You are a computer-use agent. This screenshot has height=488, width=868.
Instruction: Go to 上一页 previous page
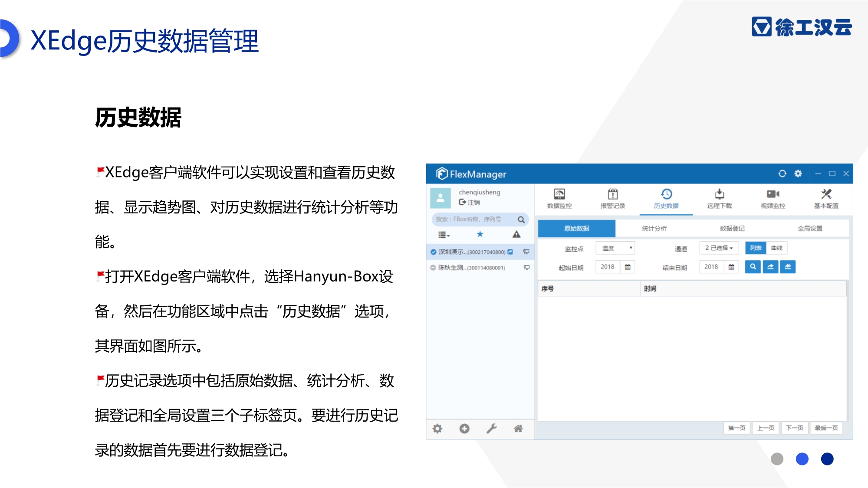click(766, 428)
